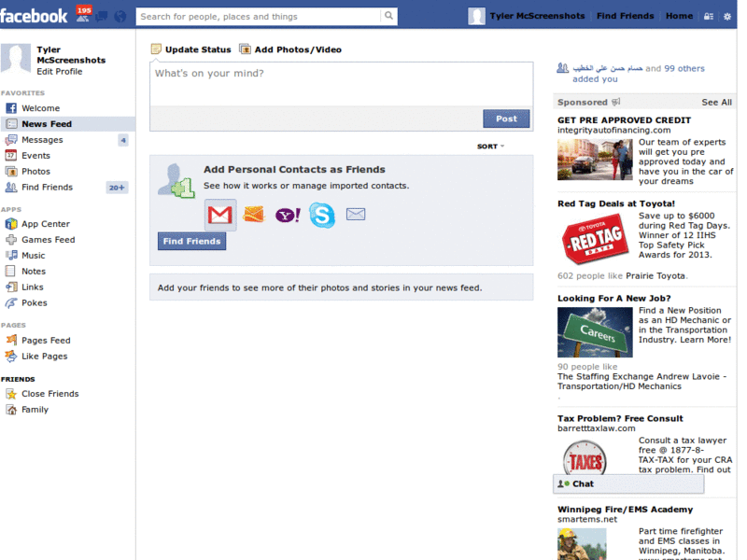Click Winnipeg Fire/EMS Academy ad title

pyautogui.click(x=625, y=509)
